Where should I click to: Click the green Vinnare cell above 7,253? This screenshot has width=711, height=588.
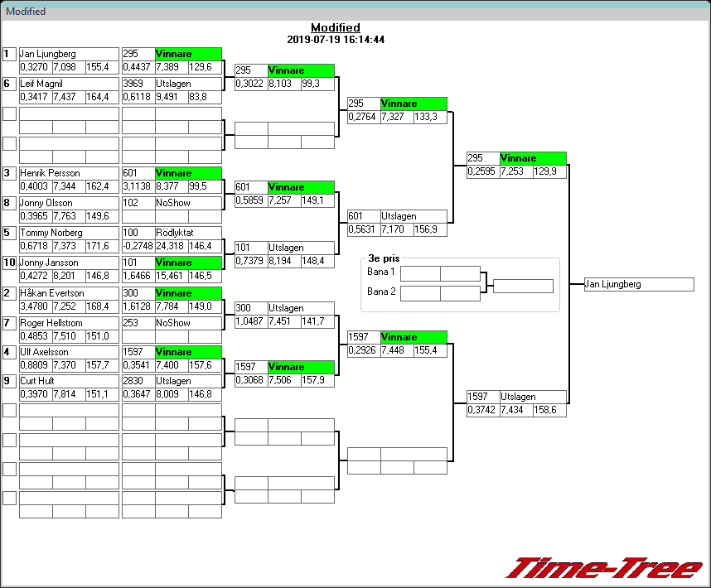(533, 158)
